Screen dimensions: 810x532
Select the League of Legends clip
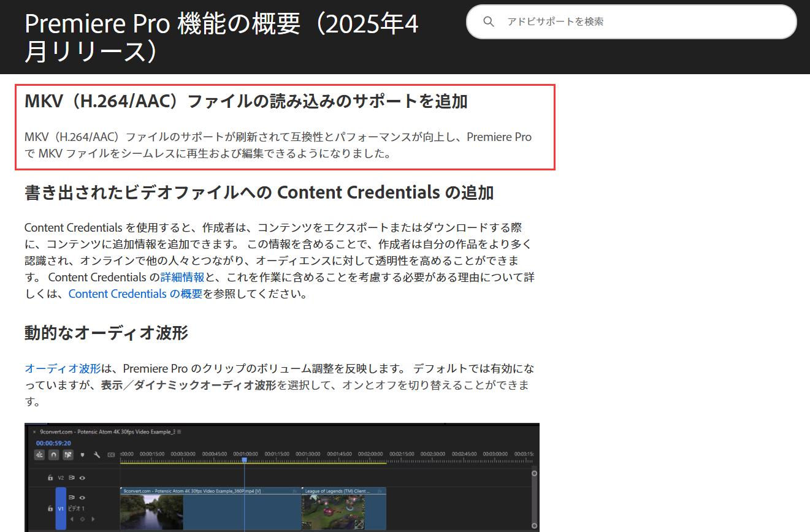point(344,508)
